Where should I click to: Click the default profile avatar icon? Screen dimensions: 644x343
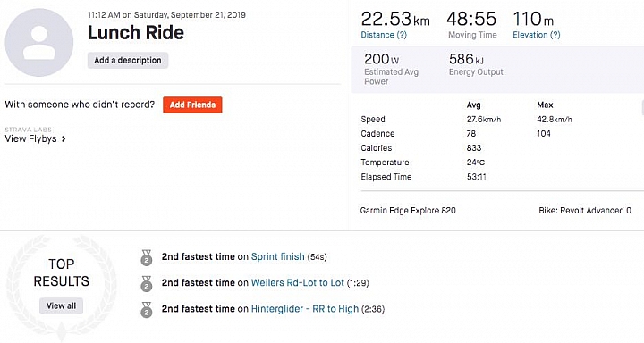(x=39, y=42)
